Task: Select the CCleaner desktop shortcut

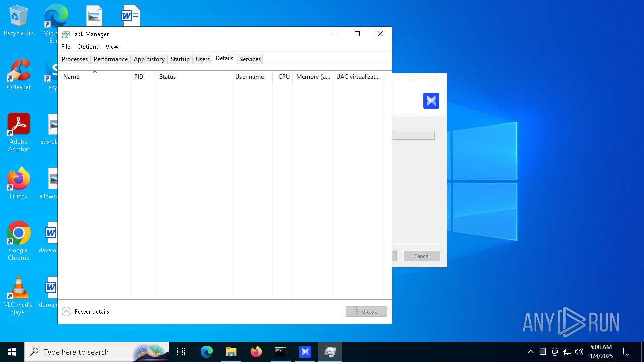Action: [x=19, y=74]
